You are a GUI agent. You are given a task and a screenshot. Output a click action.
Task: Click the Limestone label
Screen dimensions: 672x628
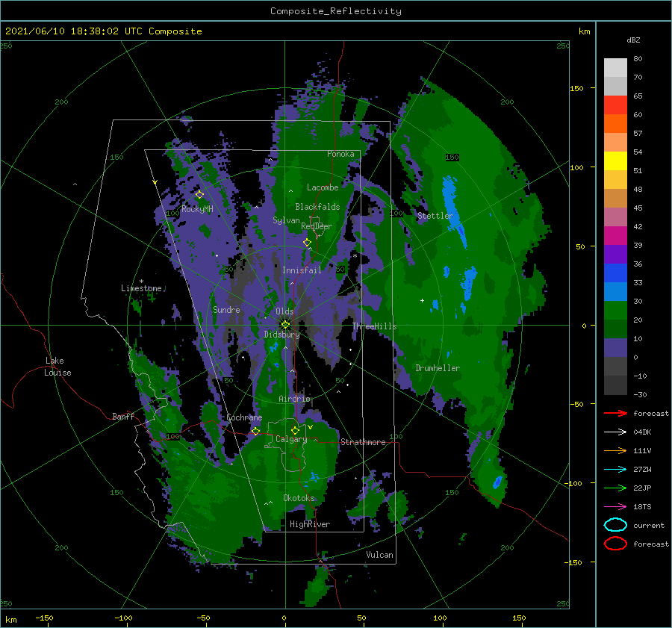(x=141, y=288)
